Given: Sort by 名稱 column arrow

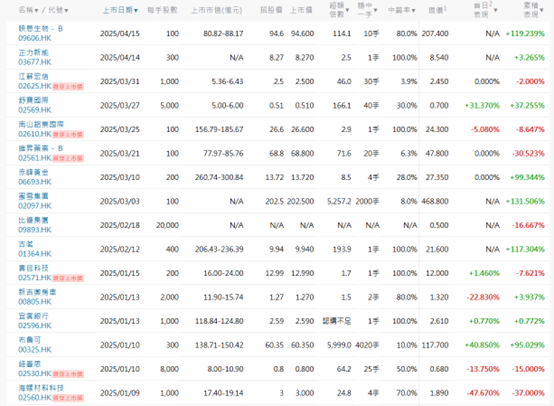Looking at the screenshot, I should coord(36,11).
